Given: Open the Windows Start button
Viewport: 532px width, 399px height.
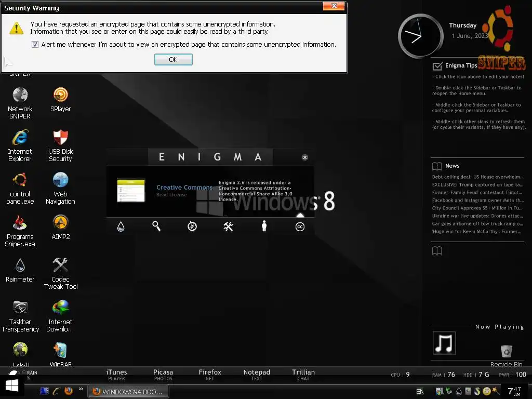Looking at the screenshot, I should 12,386.
